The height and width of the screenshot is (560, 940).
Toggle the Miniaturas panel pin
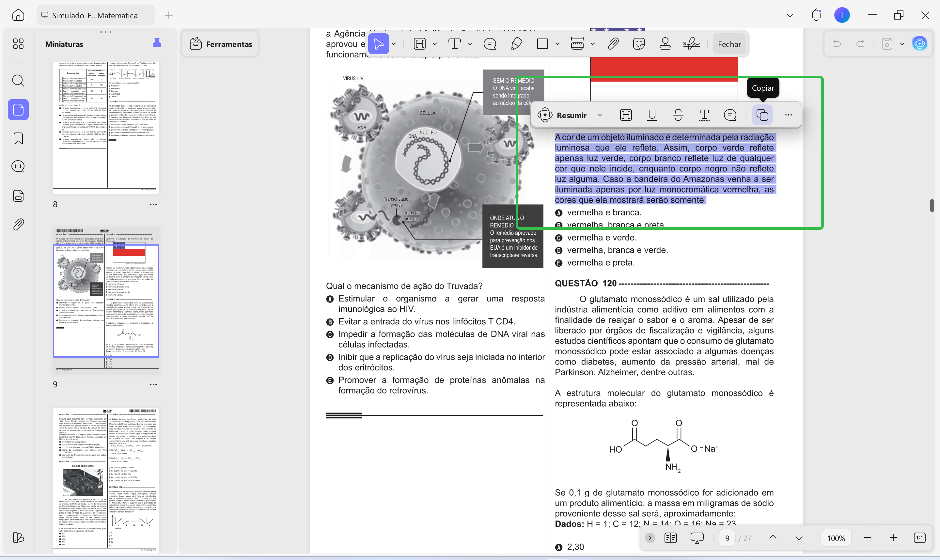tap(157, 44)
